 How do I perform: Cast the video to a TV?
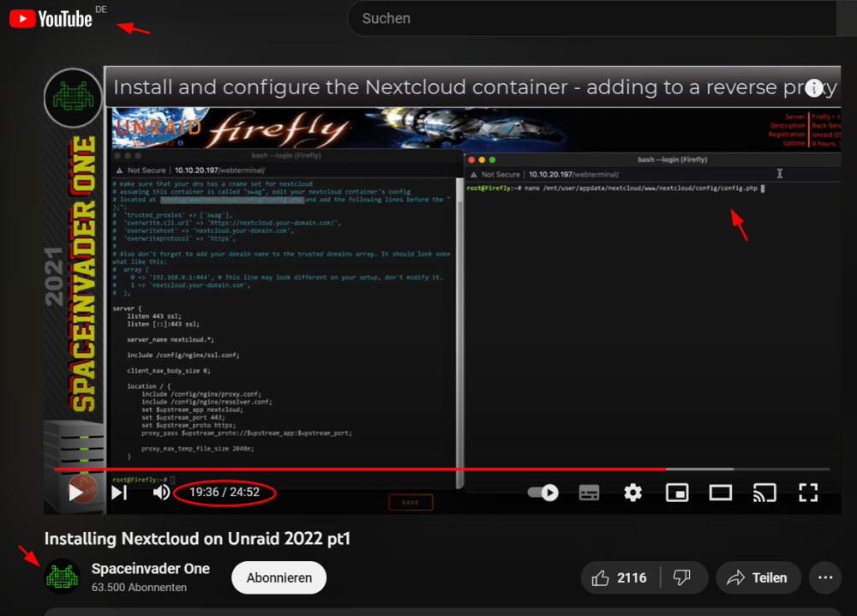764,493
